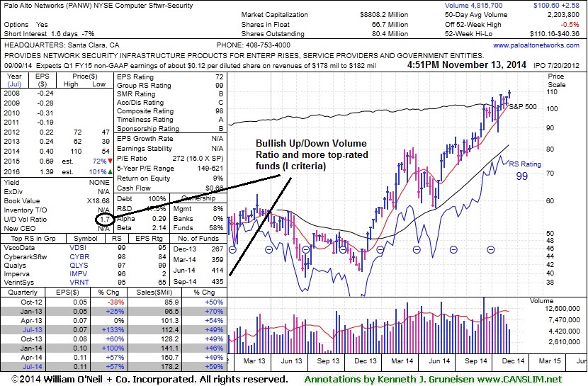Click the Mar 15 timeline label
This screenshot has width=588, height=386.
tap(550, 361)
